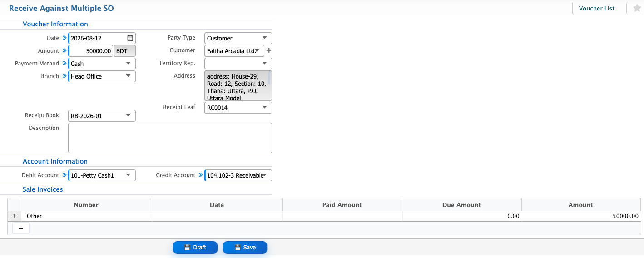Click the 0.00 due amount cell
This screenshot has width=644, height=258.
click(x=461, y=216)
